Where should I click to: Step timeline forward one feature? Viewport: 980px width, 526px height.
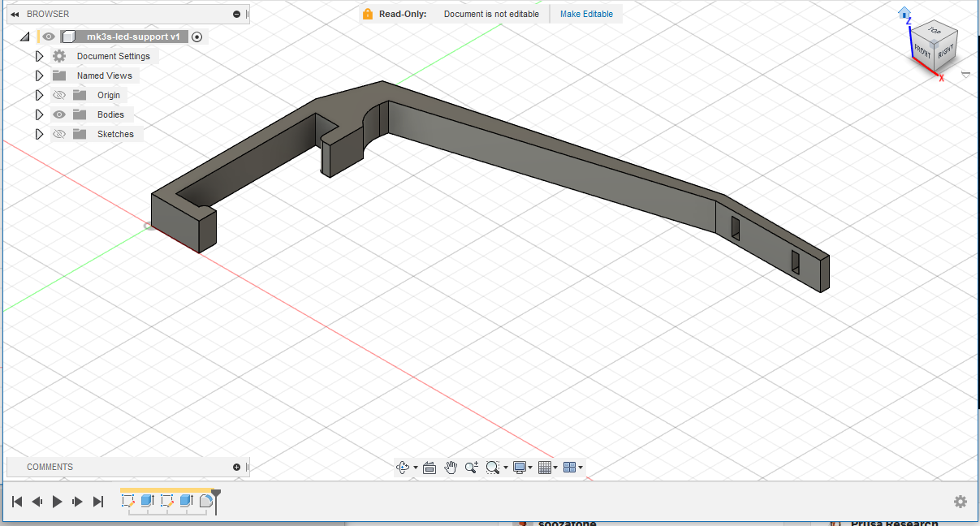pos(78,502)
